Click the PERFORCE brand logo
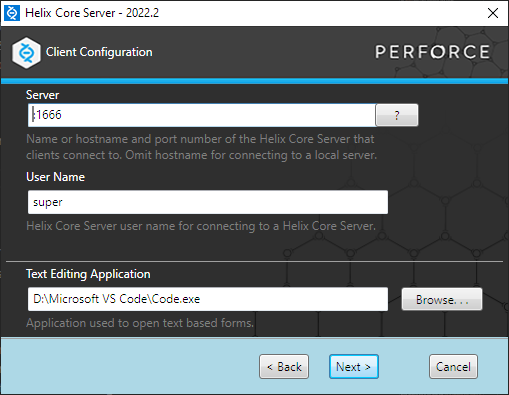Image resolution: width=509 pixels, height=395 pixels. pos(432,52)
